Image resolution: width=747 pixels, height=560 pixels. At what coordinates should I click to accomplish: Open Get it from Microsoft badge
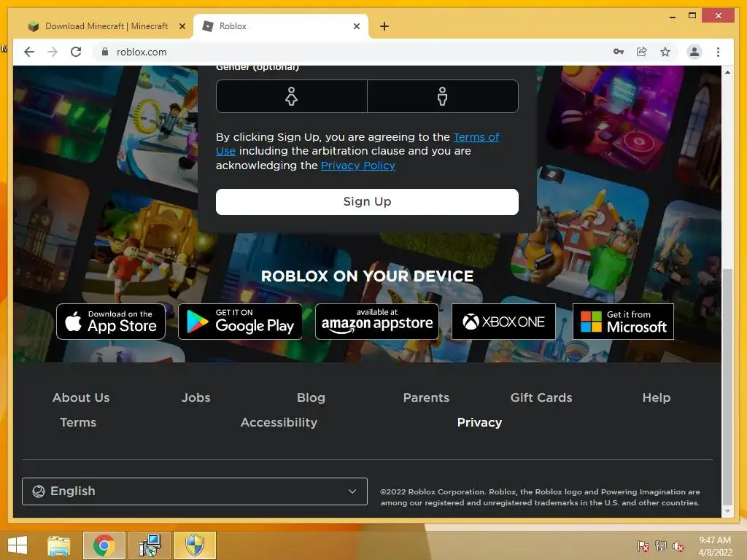click(623, 322)
